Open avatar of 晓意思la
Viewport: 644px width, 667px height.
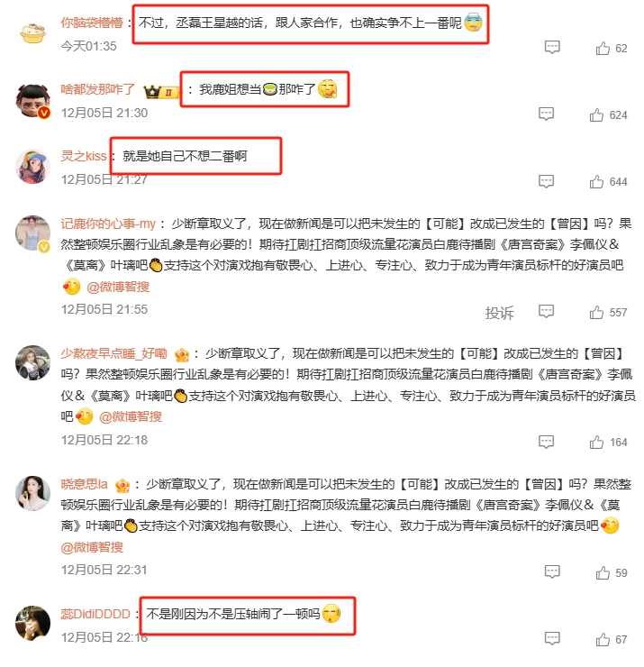[32, 493]
